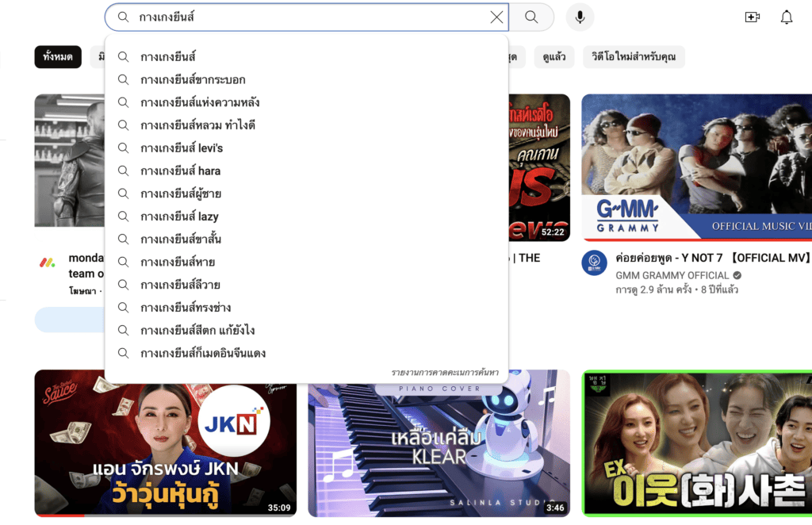Viewport: 812px width, 525px height.
Task: Click search icon beside กางเกงยีนส์สีตก แก้ยังไง suggestion
Action: tap(123, 331)
